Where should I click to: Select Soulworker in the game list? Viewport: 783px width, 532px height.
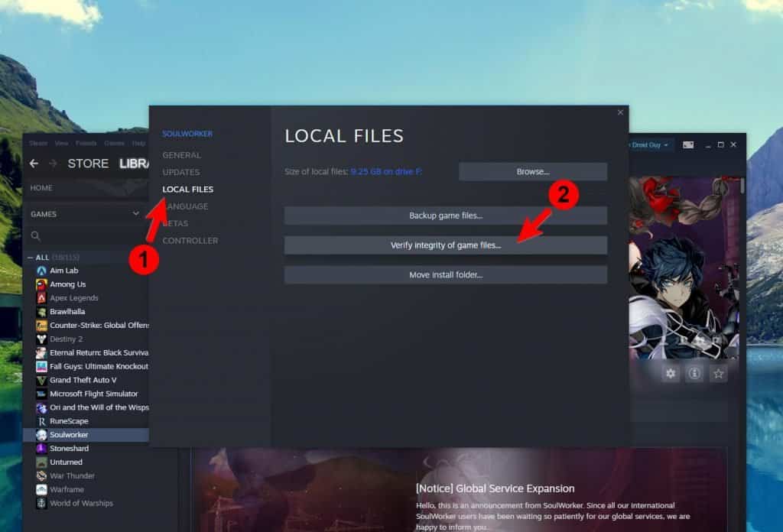point(86,435)
